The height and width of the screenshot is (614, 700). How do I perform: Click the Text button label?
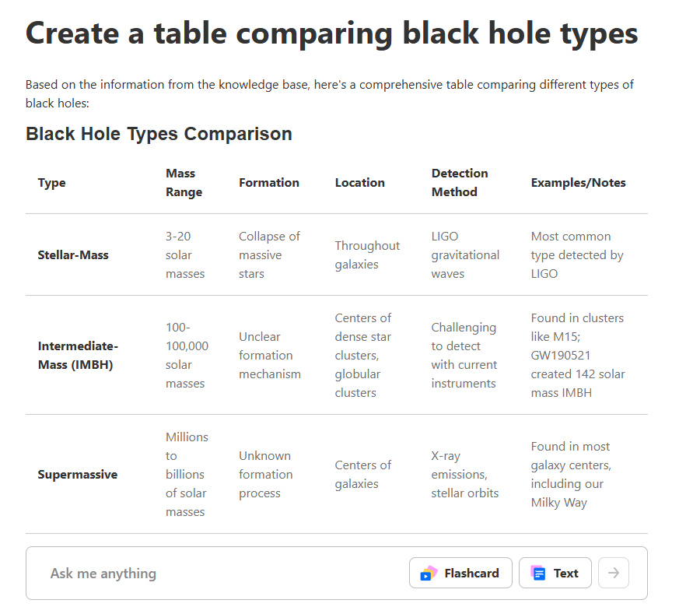coord(565,574)
